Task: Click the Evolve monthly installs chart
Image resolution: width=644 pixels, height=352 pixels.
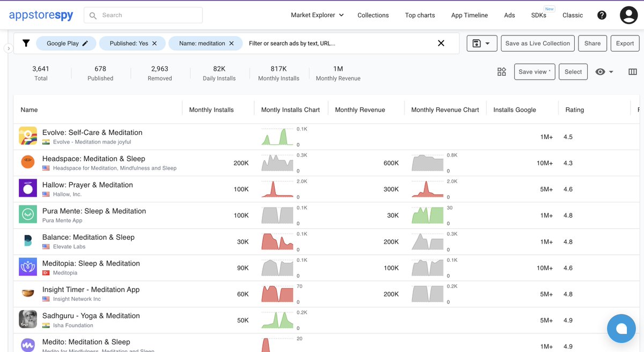Action: (x=277, y=137)
